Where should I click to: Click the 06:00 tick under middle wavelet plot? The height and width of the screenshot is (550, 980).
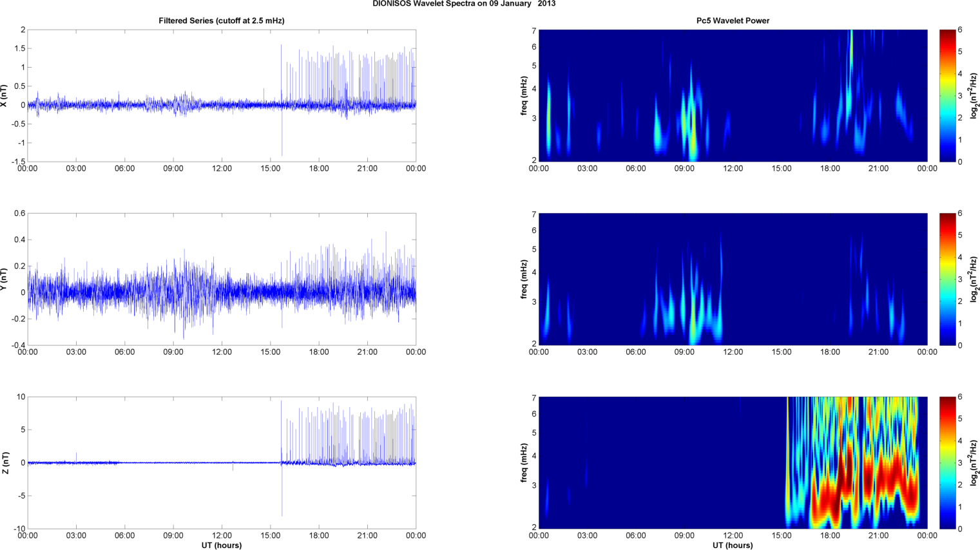[x=636, y=352]
